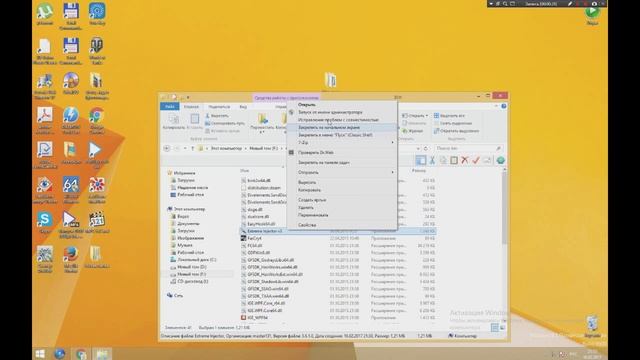
Task: Choose Открыть in context menu
Action: click(x=342, y=104)
